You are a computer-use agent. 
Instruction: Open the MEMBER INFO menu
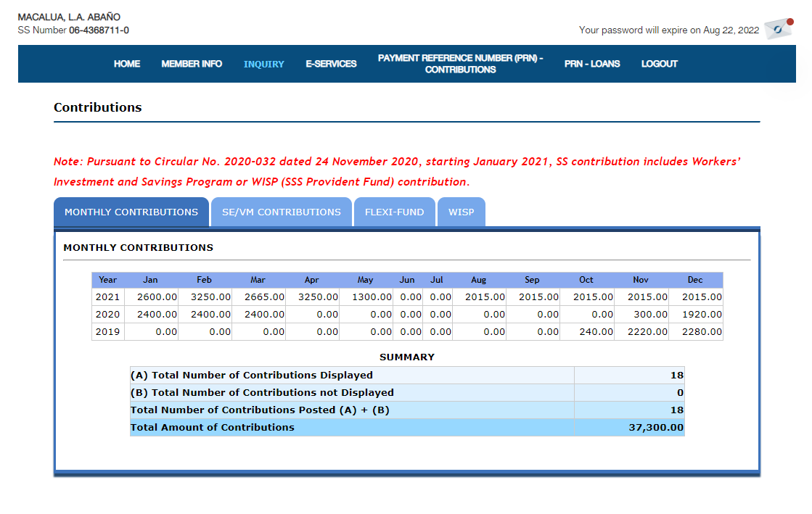coord(192,64)
